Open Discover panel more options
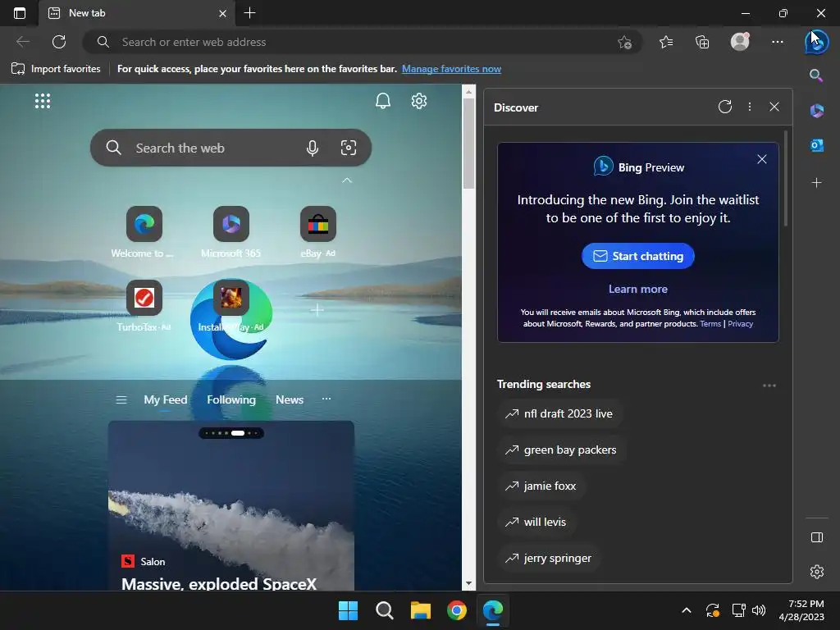840x630 pixels. [x=750, y=107]
